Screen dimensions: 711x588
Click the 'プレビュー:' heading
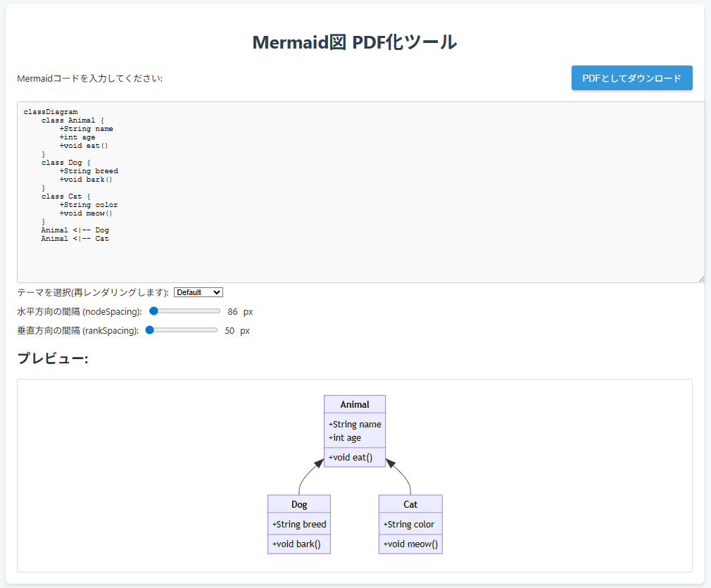(53, 358)
